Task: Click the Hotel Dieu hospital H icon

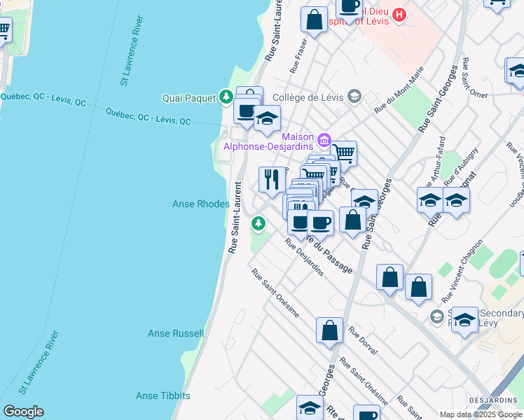Action: (399, 15)
